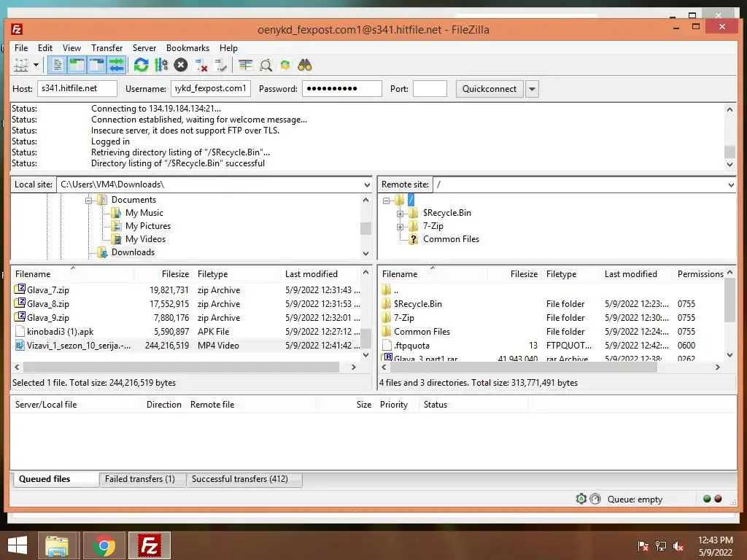Open the View menu
Image resolution: width=747 pixels, height=560 pixels.
click(x=72, y=48)
